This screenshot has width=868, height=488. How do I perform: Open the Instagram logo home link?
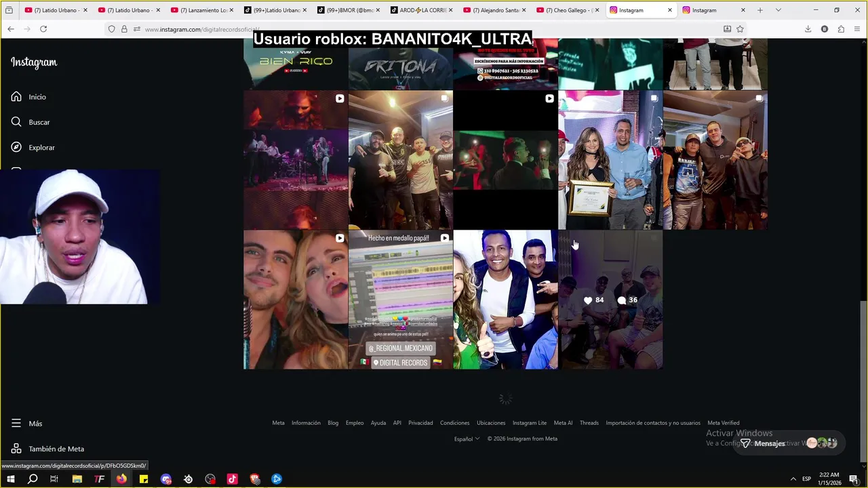34,62
